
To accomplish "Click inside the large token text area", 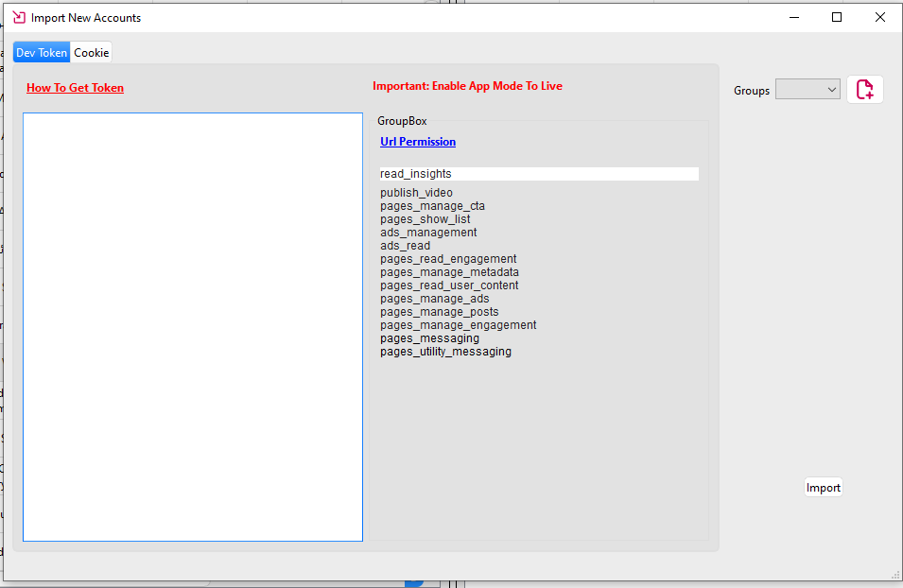I will pyautogui.click(x=192, y=327).
